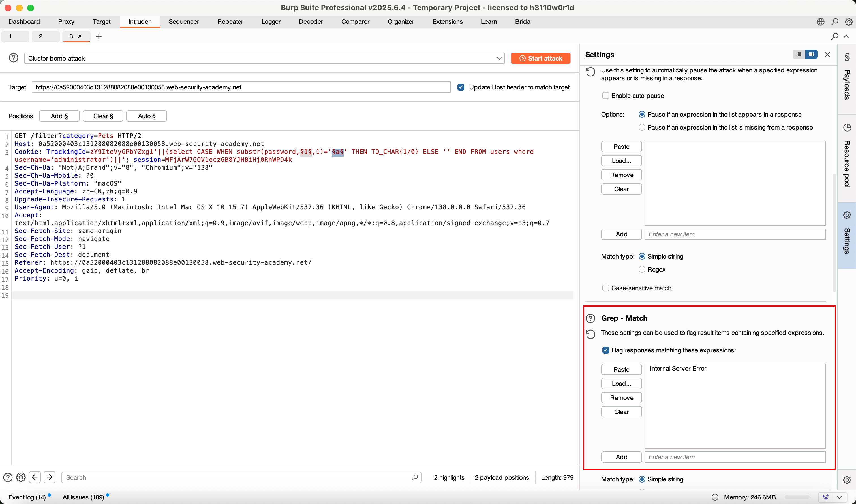Toggle Update Host header to match target

[461, 87]
